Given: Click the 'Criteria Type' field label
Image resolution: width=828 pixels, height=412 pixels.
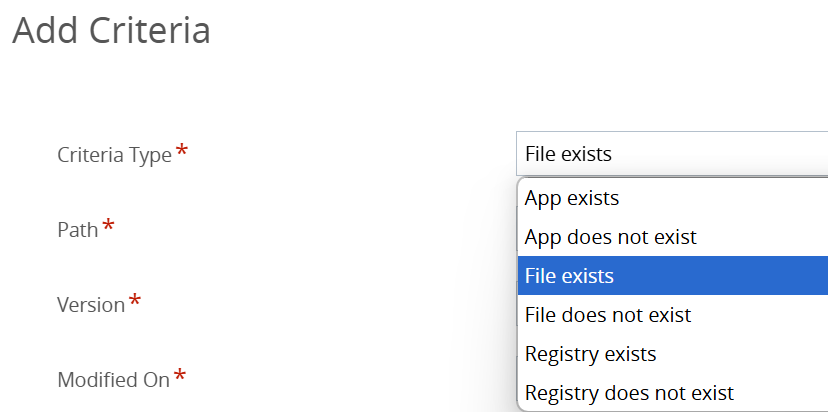Looking at the screenshot, I should coord(114,155).
